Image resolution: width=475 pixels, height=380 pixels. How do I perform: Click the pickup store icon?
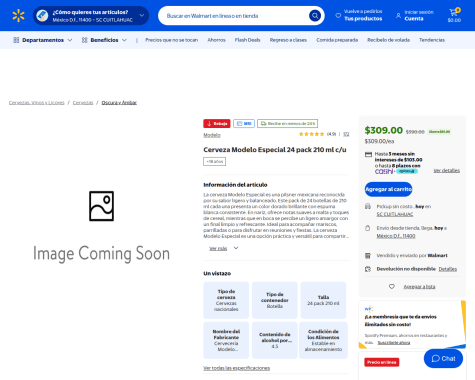click(368, 206)
